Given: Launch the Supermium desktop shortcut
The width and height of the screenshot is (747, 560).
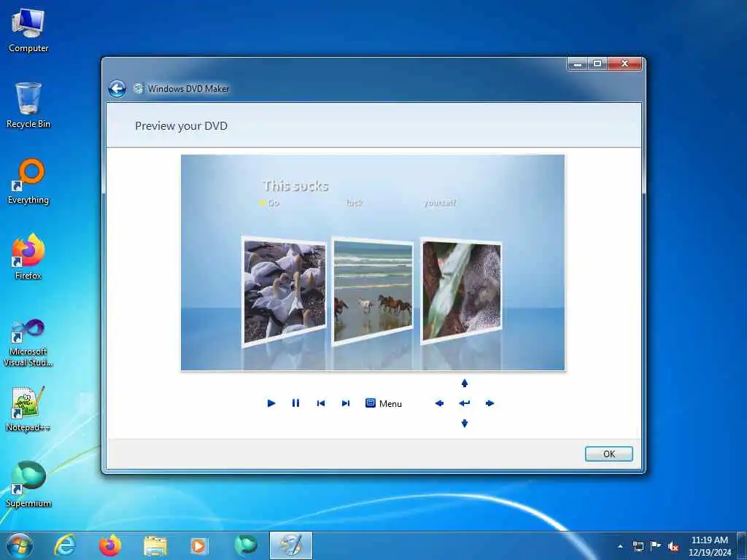Looking at the screenshot, I should 28,484.
